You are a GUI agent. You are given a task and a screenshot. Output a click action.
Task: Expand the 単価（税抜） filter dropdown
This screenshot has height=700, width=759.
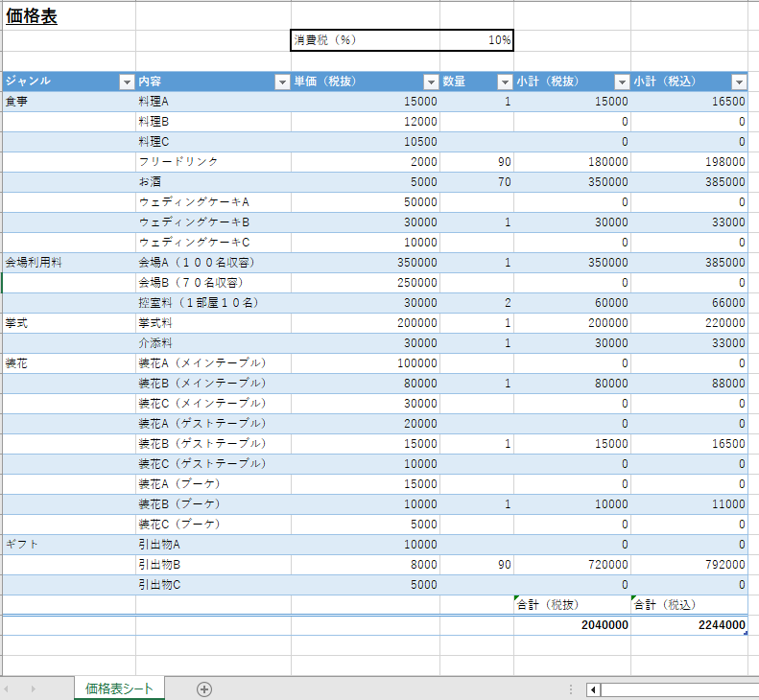click(431, 82)
